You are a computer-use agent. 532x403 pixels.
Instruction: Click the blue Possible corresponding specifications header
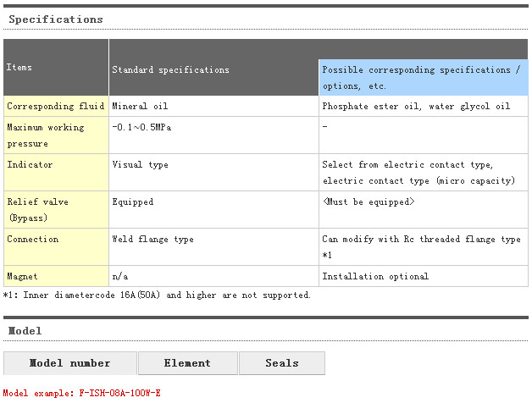423,77
